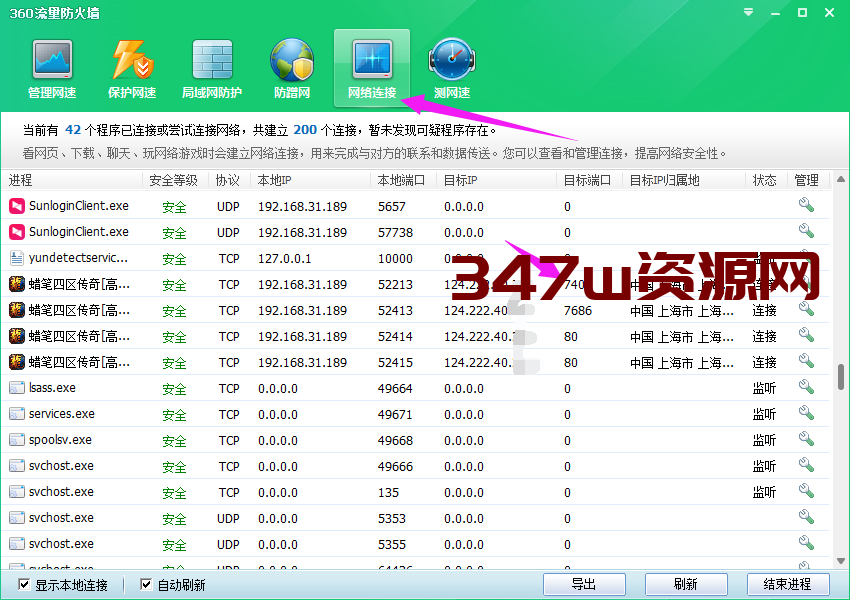Open the 局域网防护 LAN protection section
Screen dimensions: 850x600
212,69
